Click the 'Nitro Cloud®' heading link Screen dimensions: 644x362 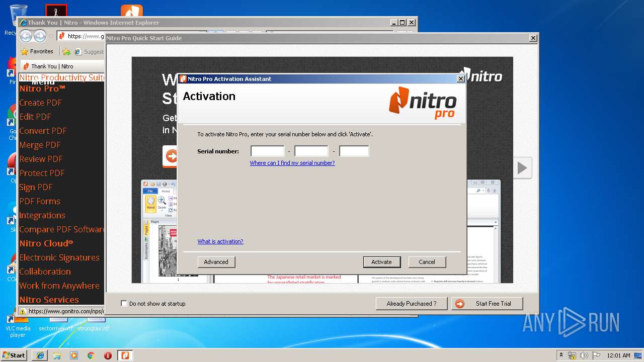46,243
